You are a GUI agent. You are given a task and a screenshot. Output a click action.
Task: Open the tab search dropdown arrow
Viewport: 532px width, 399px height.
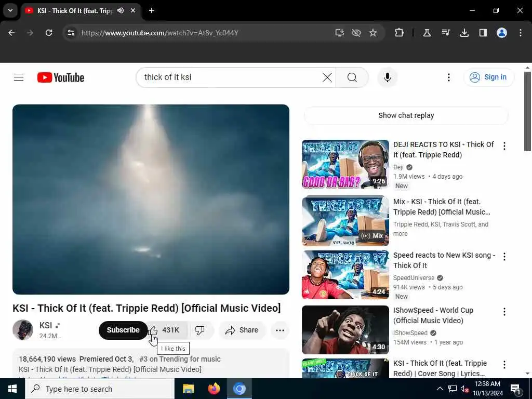(x=10, y=10)
